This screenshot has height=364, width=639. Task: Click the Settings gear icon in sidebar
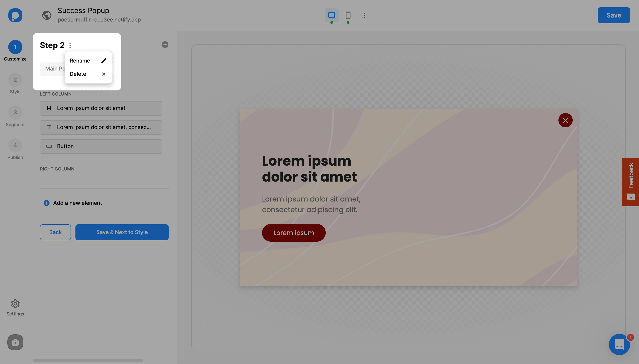tap(15, 303)
